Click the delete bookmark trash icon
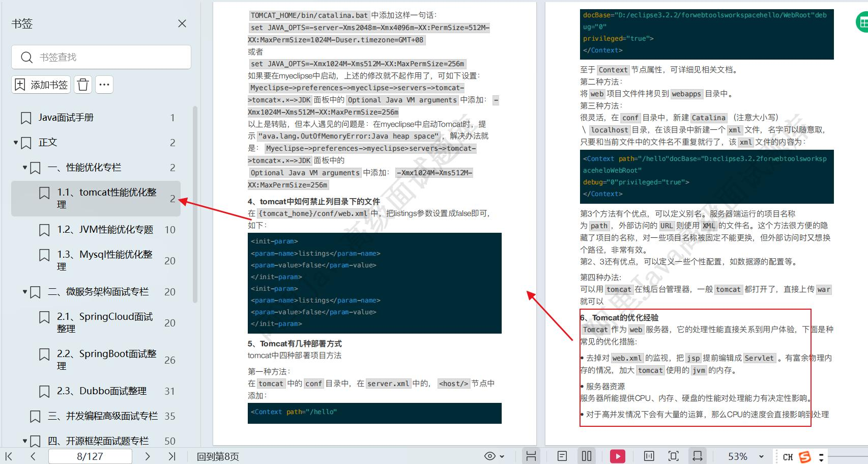 point(83,85)
